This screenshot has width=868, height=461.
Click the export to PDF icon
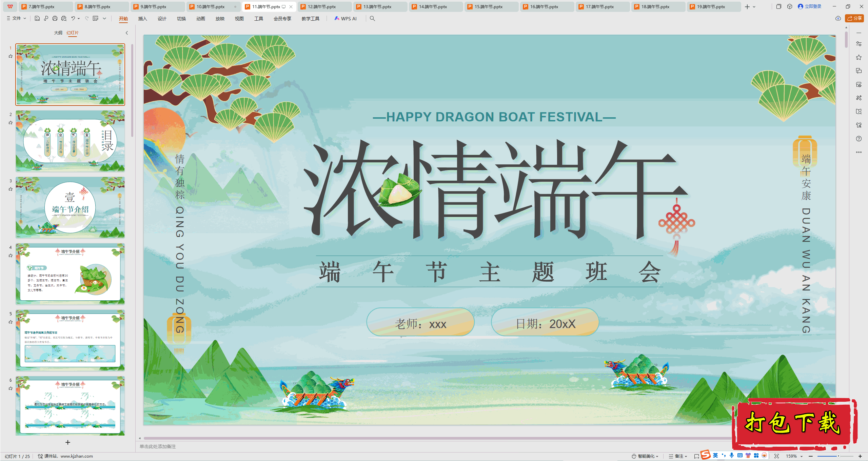coord(46,19)
